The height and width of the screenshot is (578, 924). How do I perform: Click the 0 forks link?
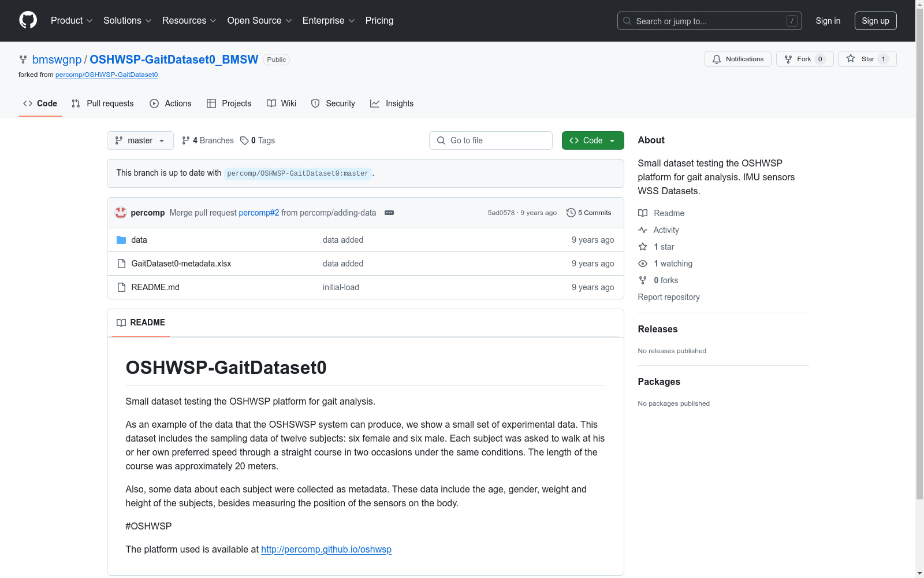pos(666,280)
